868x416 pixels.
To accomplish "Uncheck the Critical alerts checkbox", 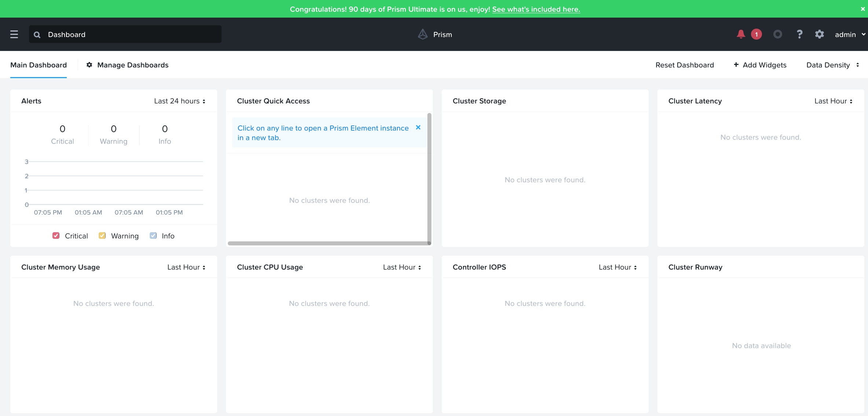I will click(x=56, y=236).
